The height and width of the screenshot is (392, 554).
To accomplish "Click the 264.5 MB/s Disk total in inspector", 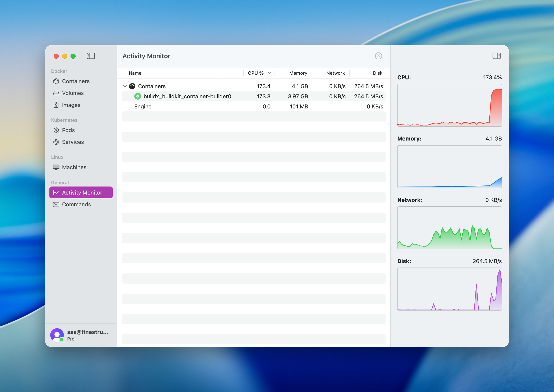I will click(487, 261).
